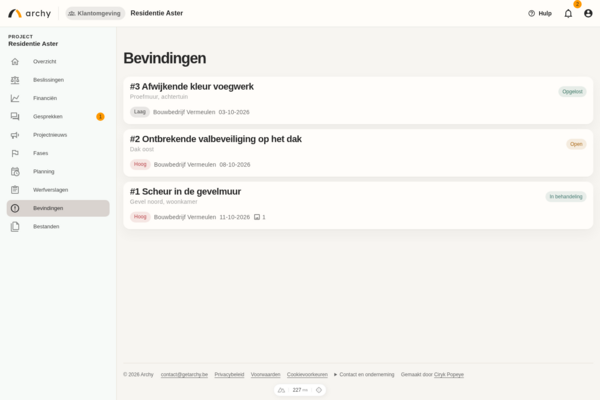The image size is (600, 400).
Task: Open Gesprekken in the sidebar
Action: click(58, 116)
